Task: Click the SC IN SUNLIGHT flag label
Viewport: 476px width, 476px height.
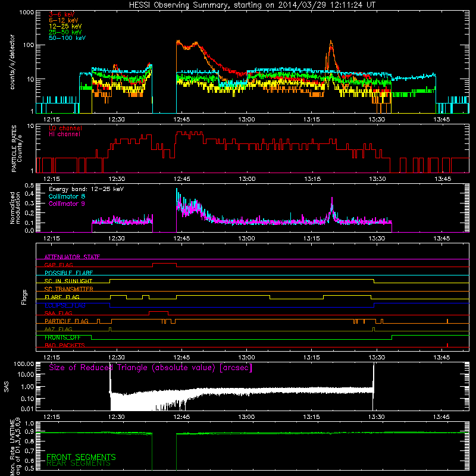Action: [68, 281]
